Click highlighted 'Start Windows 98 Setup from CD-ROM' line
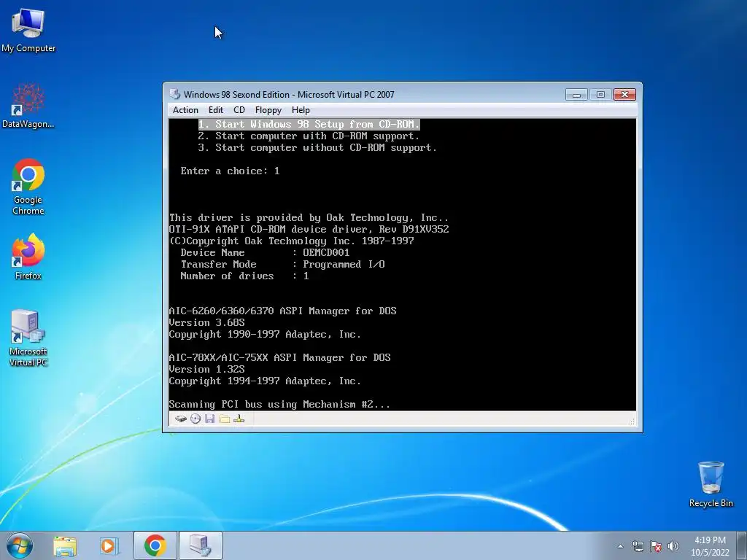The height and width of the screenshot is (560, 747). click(309, 124)
